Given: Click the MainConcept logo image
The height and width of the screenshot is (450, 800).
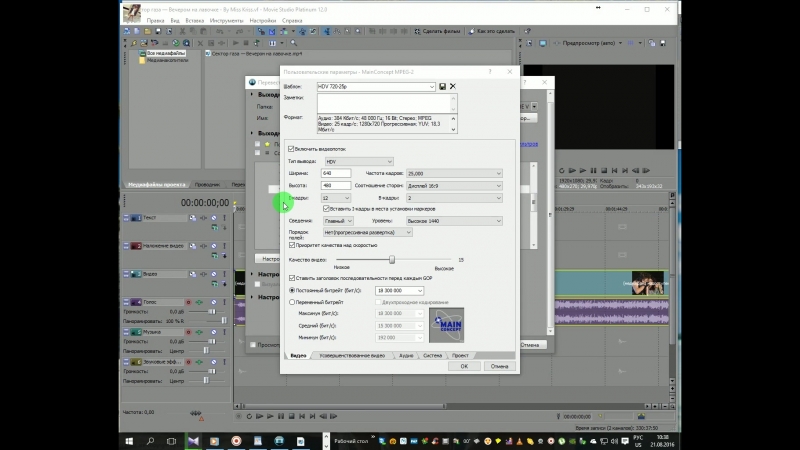Looking at the screenshot, I should 448,324.
